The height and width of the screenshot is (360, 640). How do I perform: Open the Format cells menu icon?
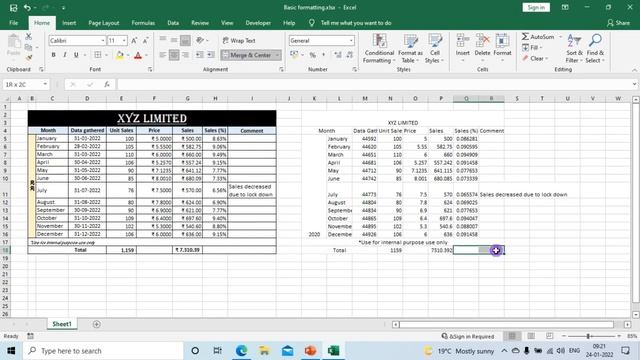[x=502, y=41]
